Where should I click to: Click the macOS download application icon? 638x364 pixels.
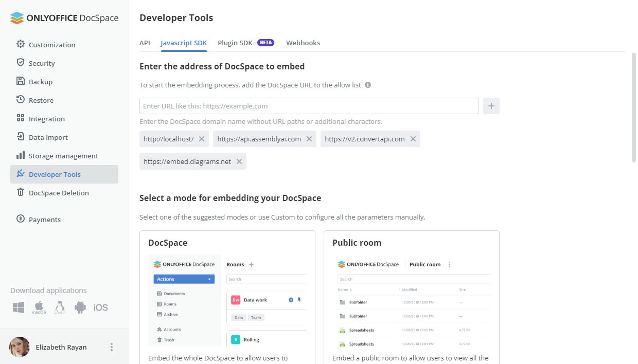click(39, 307)
